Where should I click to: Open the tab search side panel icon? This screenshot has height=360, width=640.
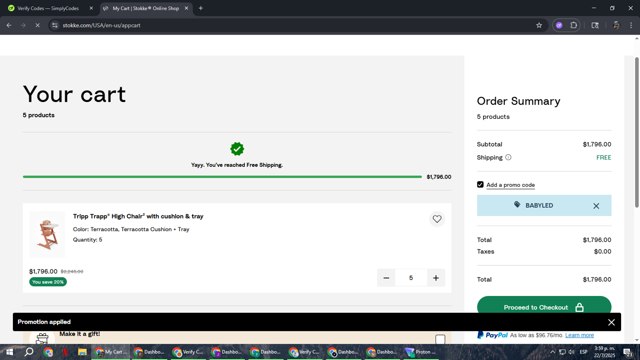pyautogui.click(x=595, y=25)
